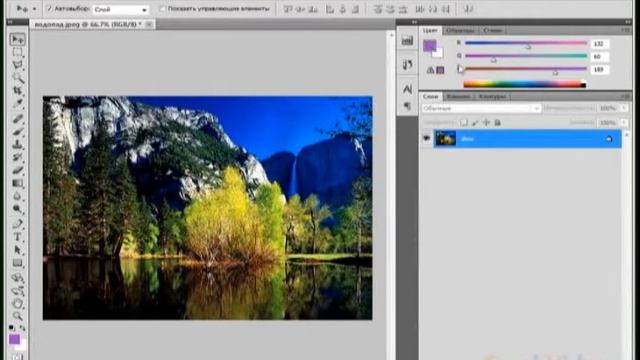
Task: Switch to the Каналы (Channels) tab
Action: pyautogui.click(x=458, y=96)
